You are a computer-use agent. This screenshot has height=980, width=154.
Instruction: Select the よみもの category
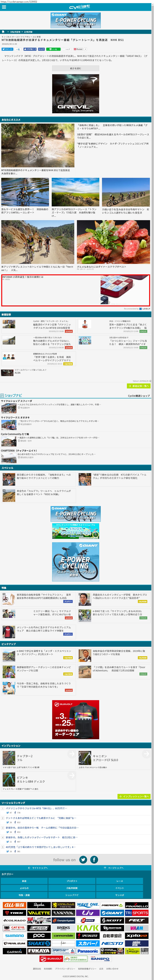(24, 888)
